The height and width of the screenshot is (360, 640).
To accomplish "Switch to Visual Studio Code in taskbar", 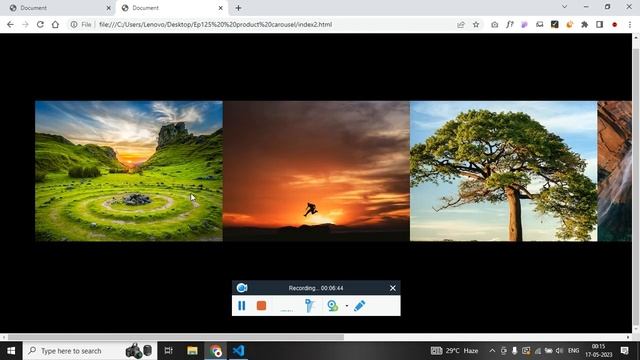I will point(239,351).
